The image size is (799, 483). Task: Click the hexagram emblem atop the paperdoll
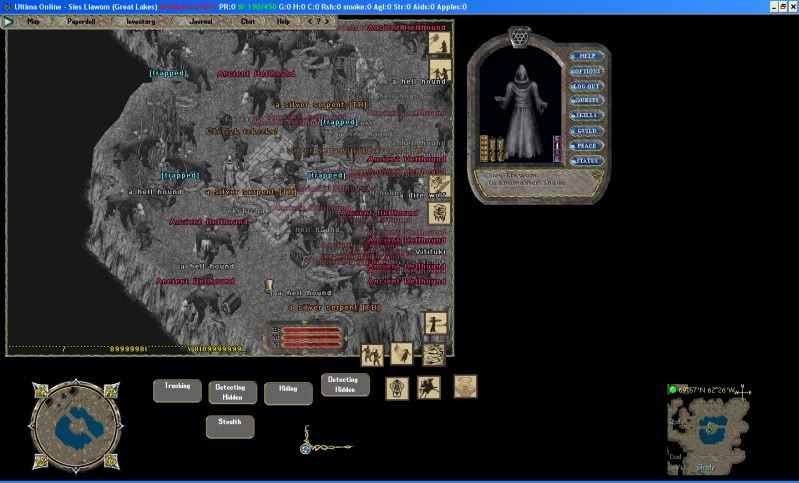pos(519,37)
